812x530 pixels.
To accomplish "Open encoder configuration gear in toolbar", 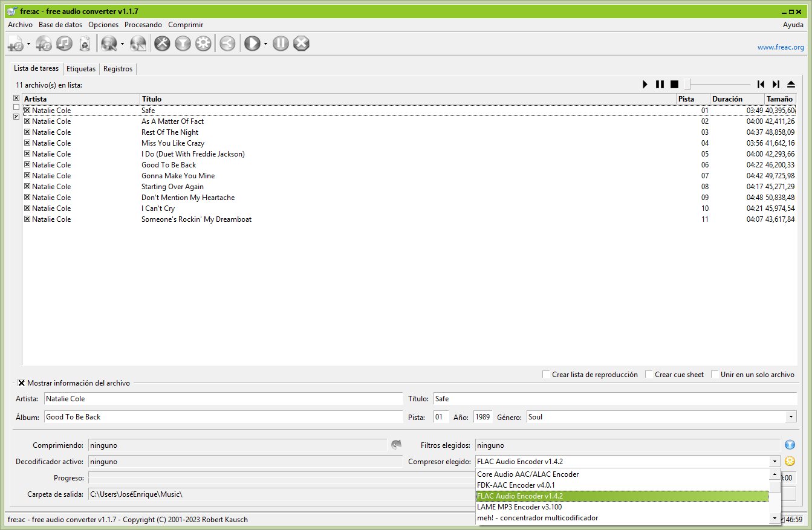I will coord(203,44).
